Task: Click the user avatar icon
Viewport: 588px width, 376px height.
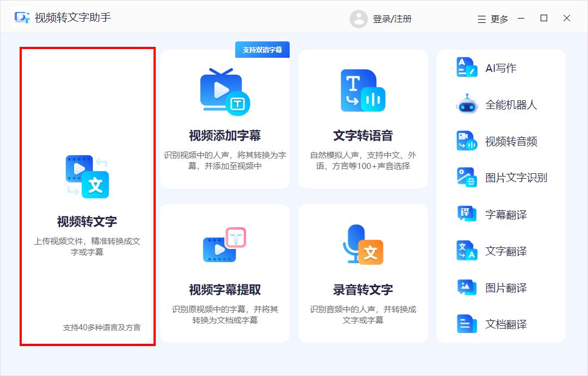Action: [x=358, y=19]
